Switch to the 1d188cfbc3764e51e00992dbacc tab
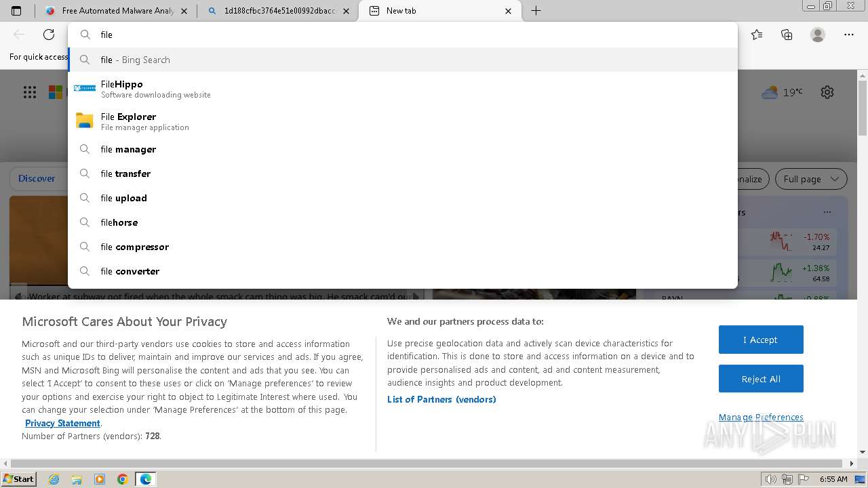The image size is (868, 488). point(279,11)
